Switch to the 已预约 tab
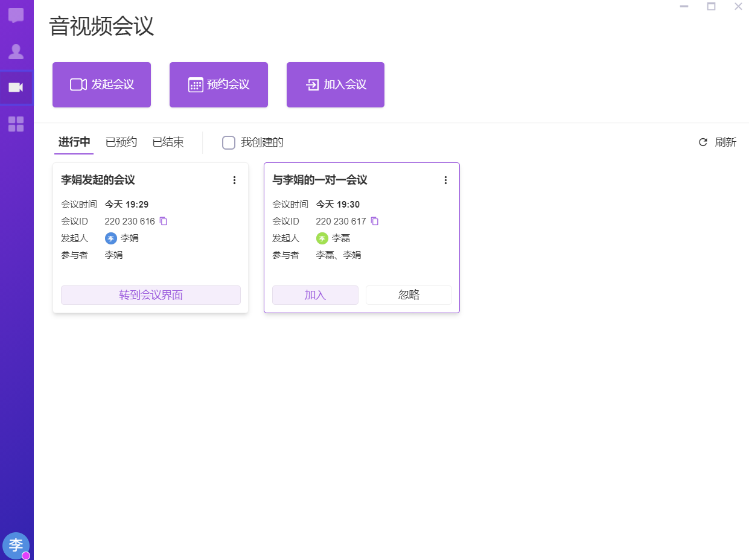The width and height of the screenshot is (749, 560). click(x=121, y=142)
